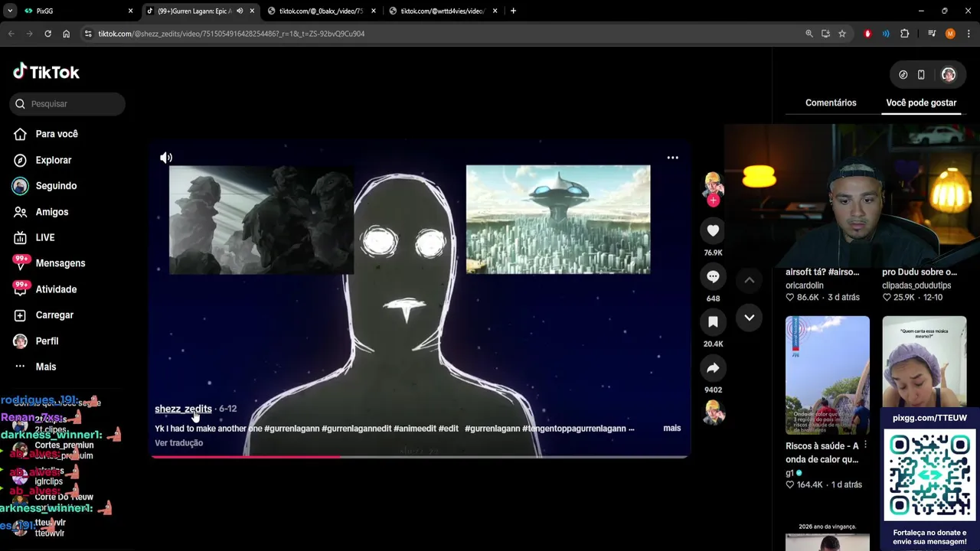
Task: Open the video three-dots options menu
Action: click(x=672, y=158)
